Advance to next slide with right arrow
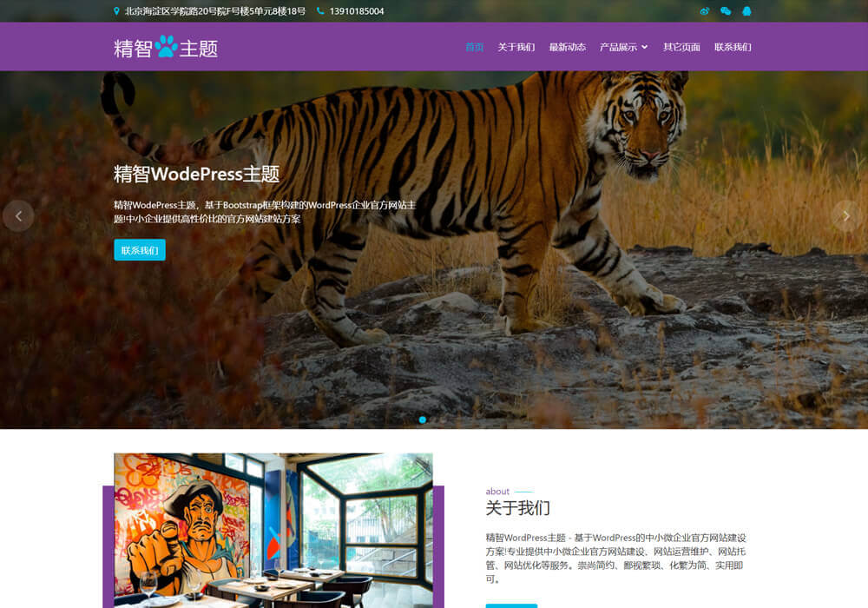 (x=847, y=216)
